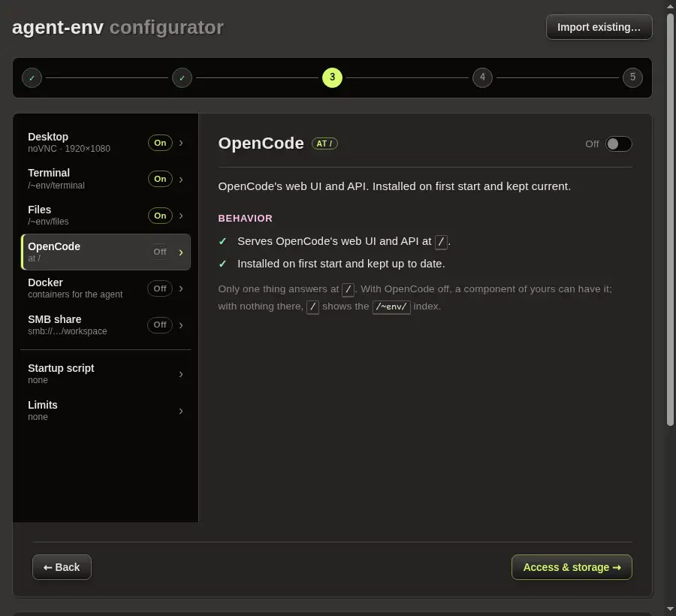Screen dimensions: 676x616
Task: Turn off the Desktop On pill
Action: click(x=160, y=143)
